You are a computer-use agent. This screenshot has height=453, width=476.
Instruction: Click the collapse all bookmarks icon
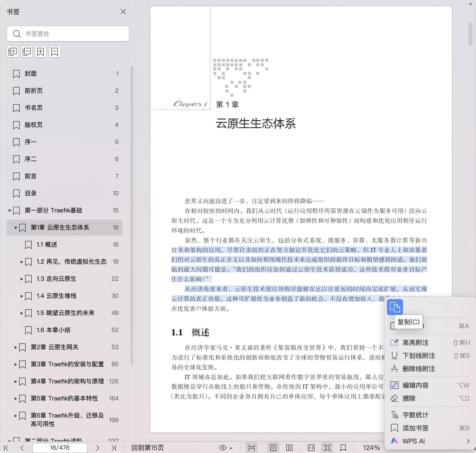27,52
